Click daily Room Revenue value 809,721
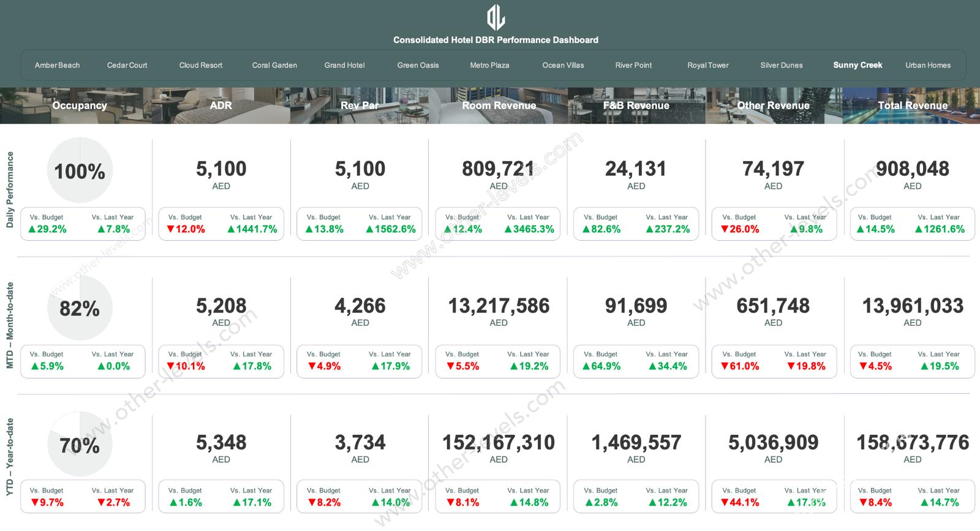The image size is (980, 531). click(x=499, y=169)
